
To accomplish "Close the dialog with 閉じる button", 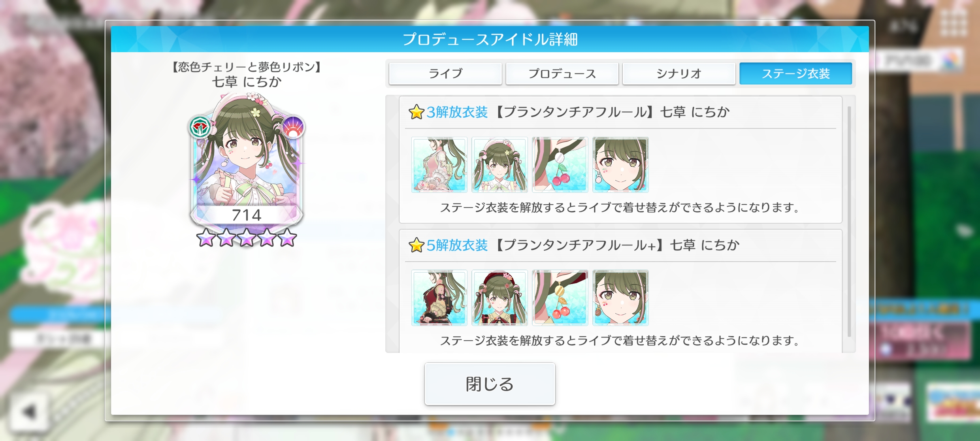I will pyautogui.click(x=490, y=384).
